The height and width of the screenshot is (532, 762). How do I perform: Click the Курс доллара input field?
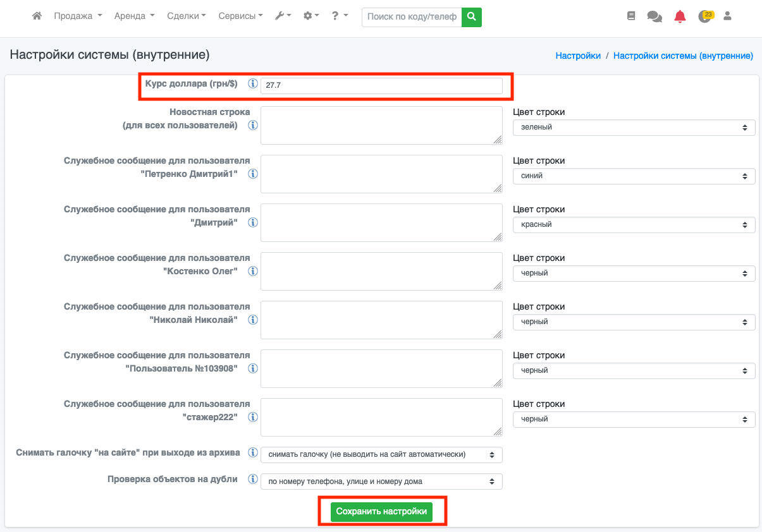click(381, 85)
